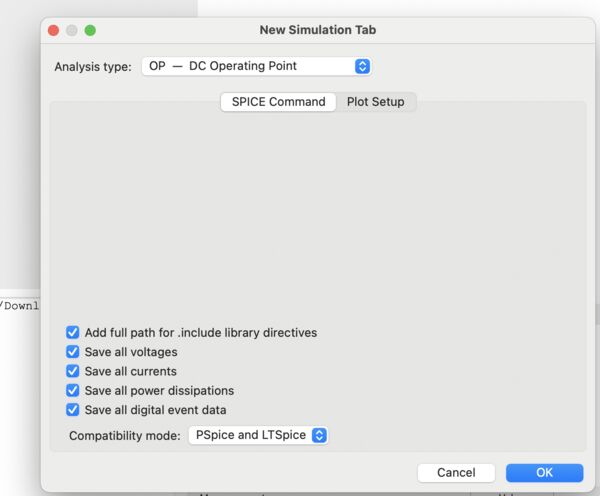The width and height of the screenshot is (600, 496).
Task: Expand the Compatibility mode dropdown
Action: (x=258, y=435)
